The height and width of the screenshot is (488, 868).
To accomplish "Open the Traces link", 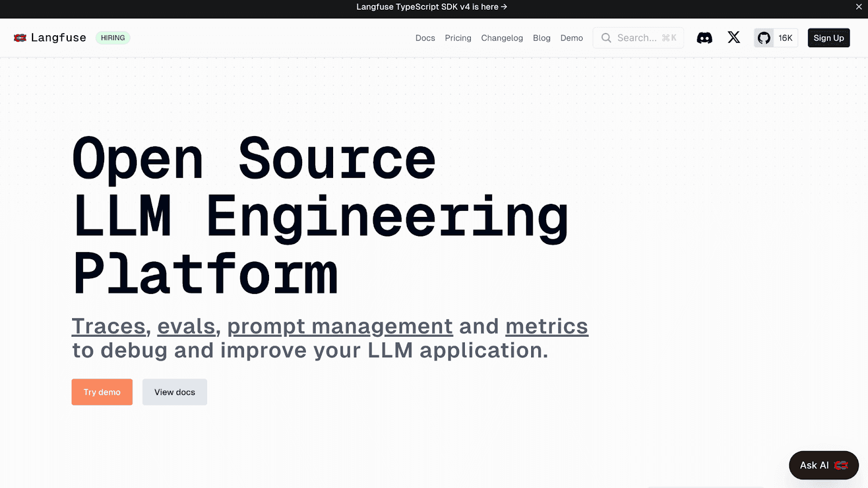I will tap(108, 326).
